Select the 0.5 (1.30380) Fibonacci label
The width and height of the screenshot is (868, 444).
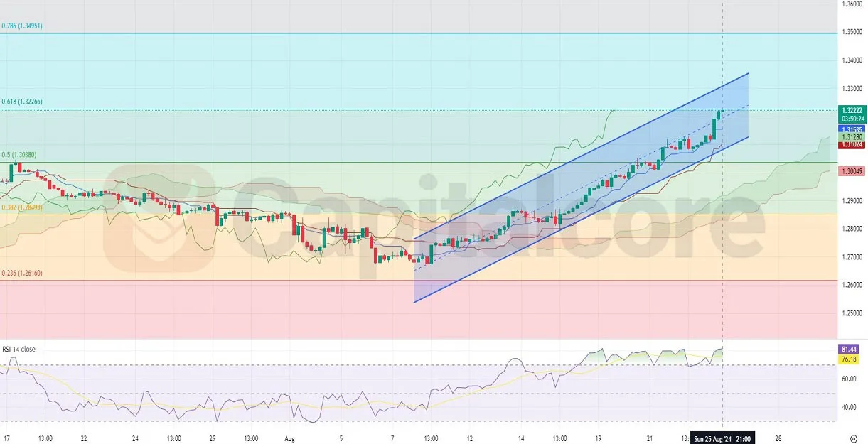coord(20,153)
